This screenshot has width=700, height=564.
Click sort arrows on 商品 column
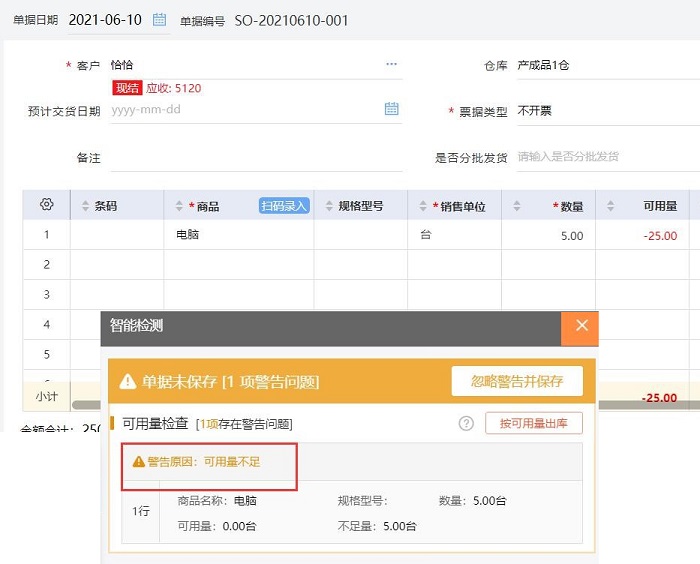pos(179,206)
